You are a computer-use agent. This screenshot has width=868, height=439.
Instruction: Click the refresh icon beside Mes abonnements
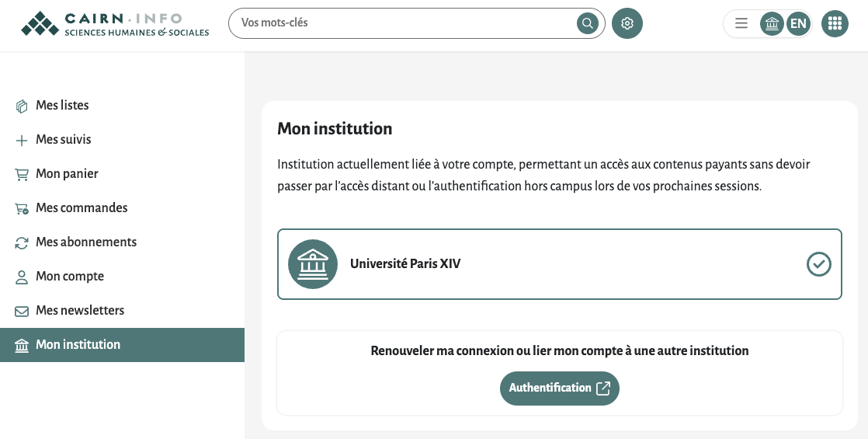tap(22, 242)
